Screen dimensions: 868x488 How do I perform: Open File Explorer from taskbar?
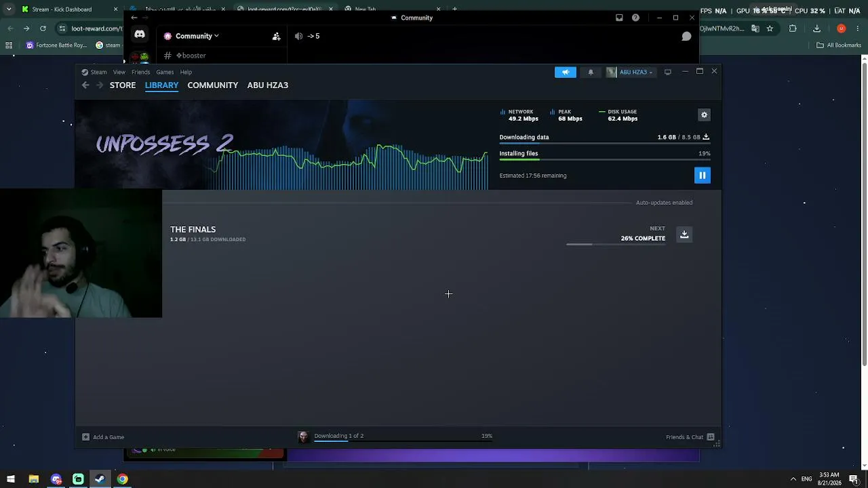click(33, 479)
